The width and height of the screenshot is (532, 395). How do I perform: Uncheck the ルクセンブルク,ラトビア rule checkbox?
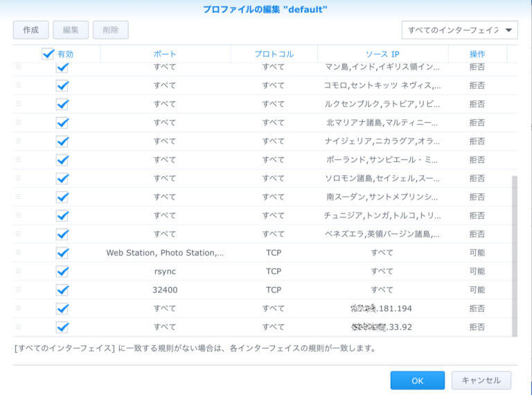tap(62, 104)
